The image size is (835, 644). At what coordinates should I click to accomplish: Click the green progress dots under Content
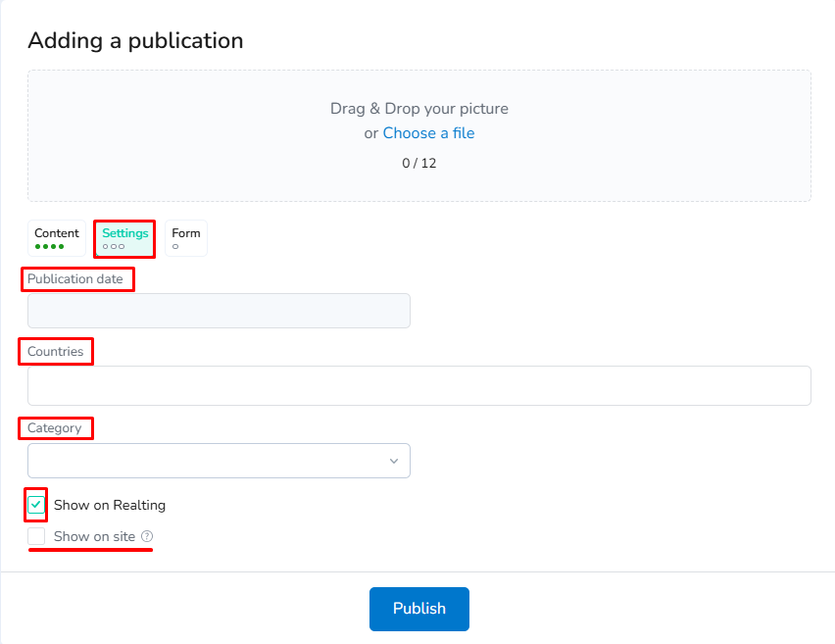(x=49, y=247)
